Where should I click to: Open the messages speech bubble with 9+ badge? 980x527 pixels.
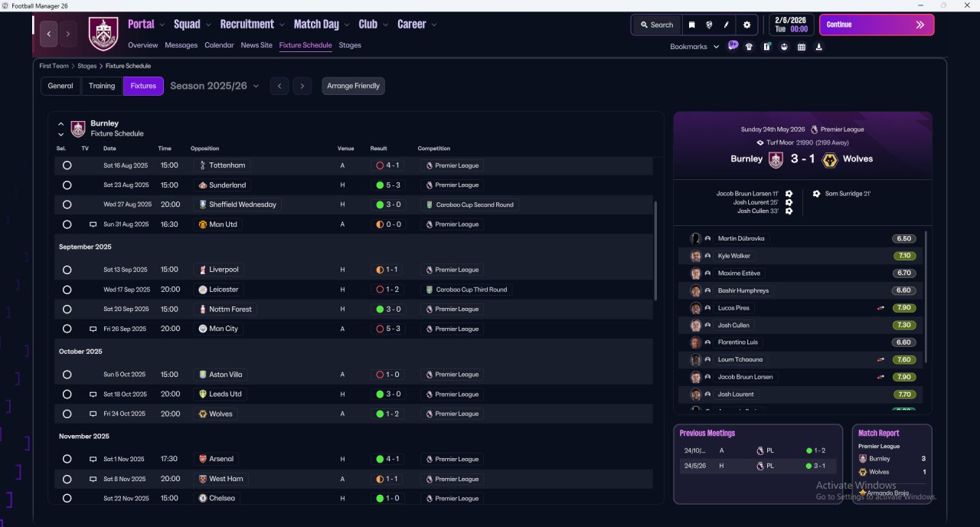click(x=733, y=46)
